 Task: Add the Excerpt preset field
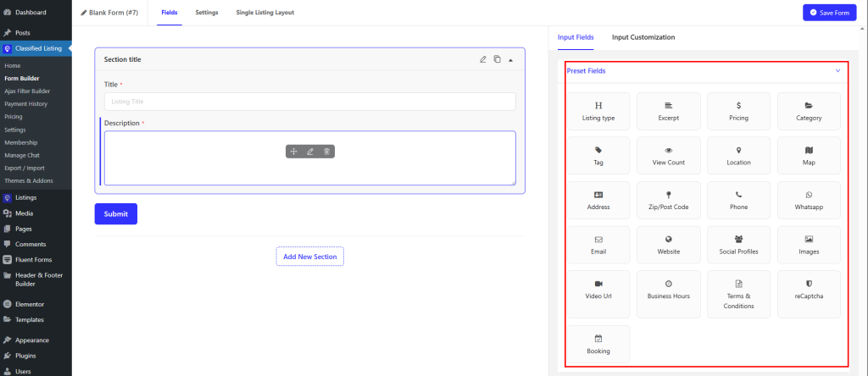pos(669,111)
